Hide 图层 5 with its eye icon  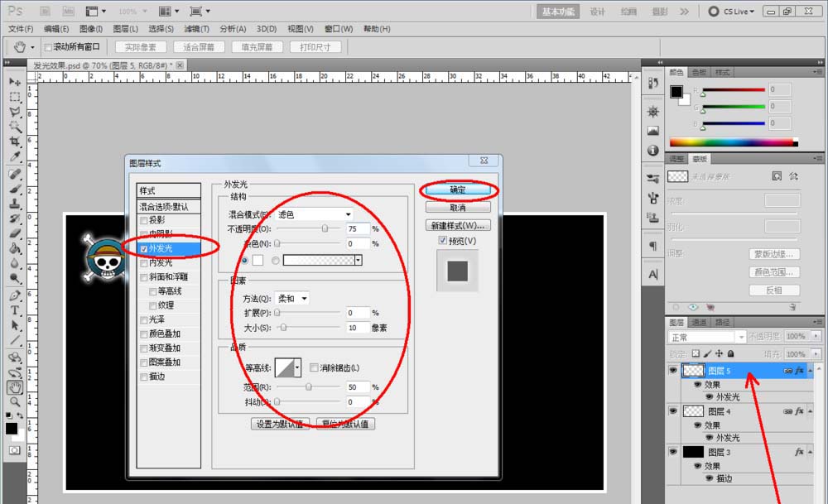tap(672, 371)
